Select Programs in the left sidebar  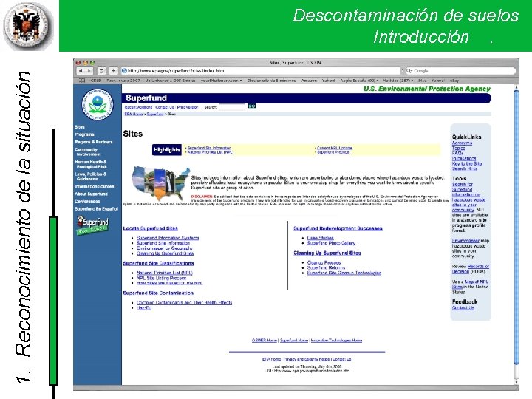pyautogui.click(x=84, y=134)
